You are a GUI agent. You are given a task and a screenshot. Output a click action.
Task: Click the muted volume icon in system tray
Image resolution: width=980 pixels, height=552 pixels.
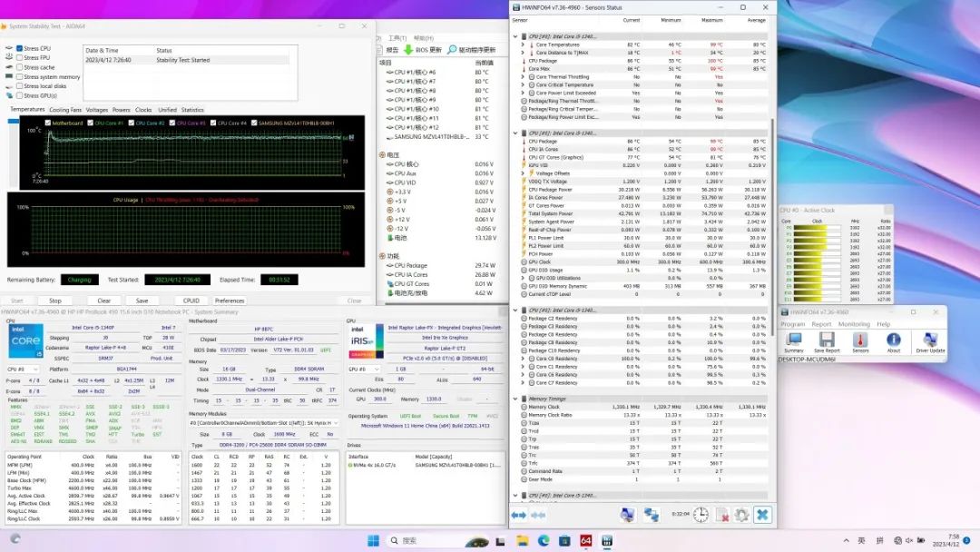[909, 540]
